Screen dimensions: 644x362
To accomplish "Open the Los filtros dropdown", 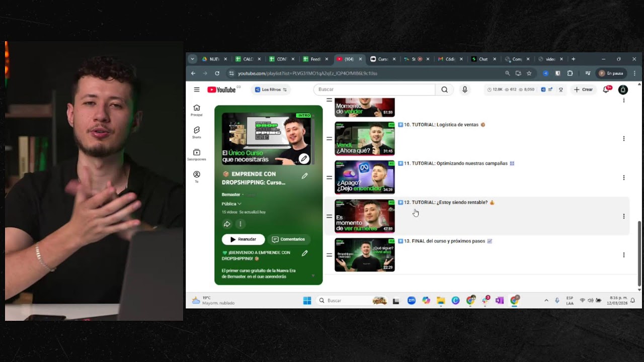I will click(x=271, y=89).
